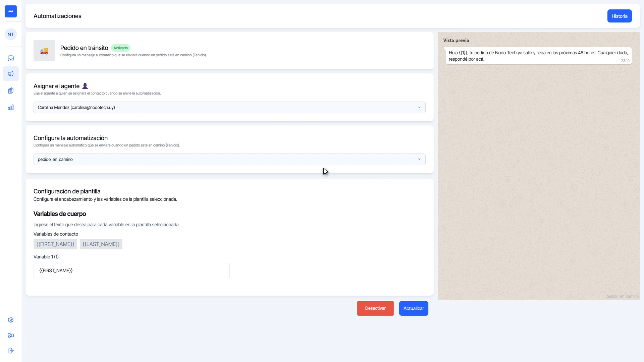The height and width of the screenshot is (362, 644).
Task: Click the Variable 1 (1) label
Action: tap(46, 257)
